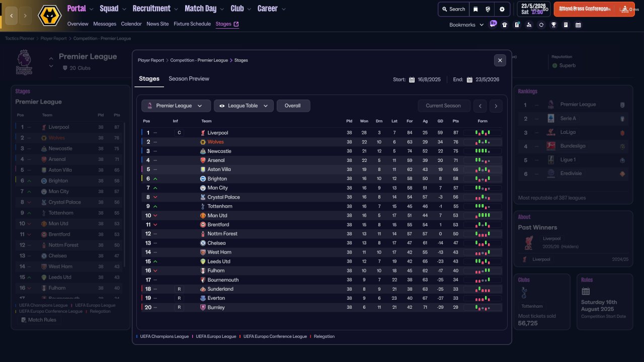Click the Liverpool crest in the league table

pyautogui.click(x=203, y=133)
